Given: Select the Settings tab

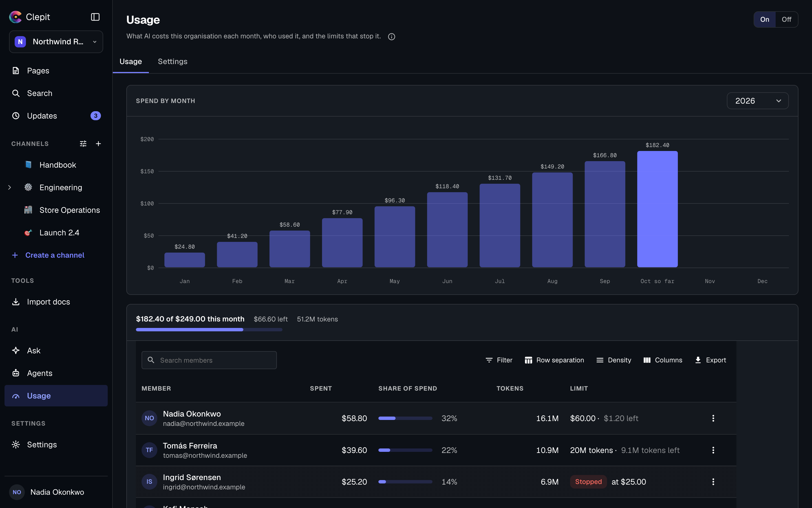Looking at the screenshot, I should point(173,62).
